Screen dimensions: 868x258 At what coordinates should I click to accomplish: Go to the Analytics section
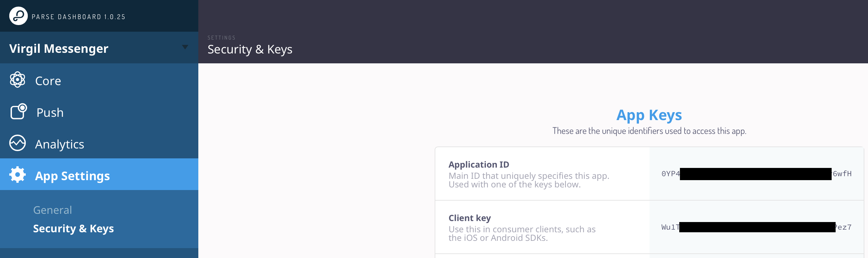tap(99, 143)
